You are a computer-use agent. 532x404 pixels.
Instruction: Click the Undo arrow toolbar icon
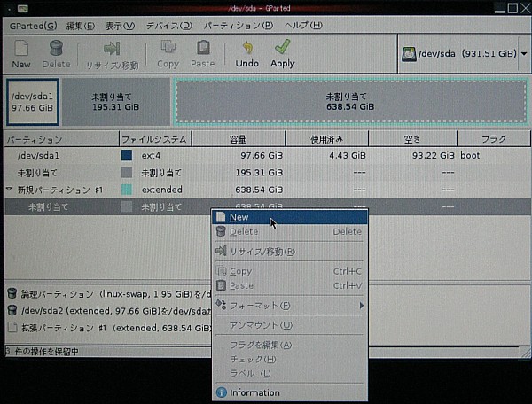pyautogui.click(x=247, y=48)
